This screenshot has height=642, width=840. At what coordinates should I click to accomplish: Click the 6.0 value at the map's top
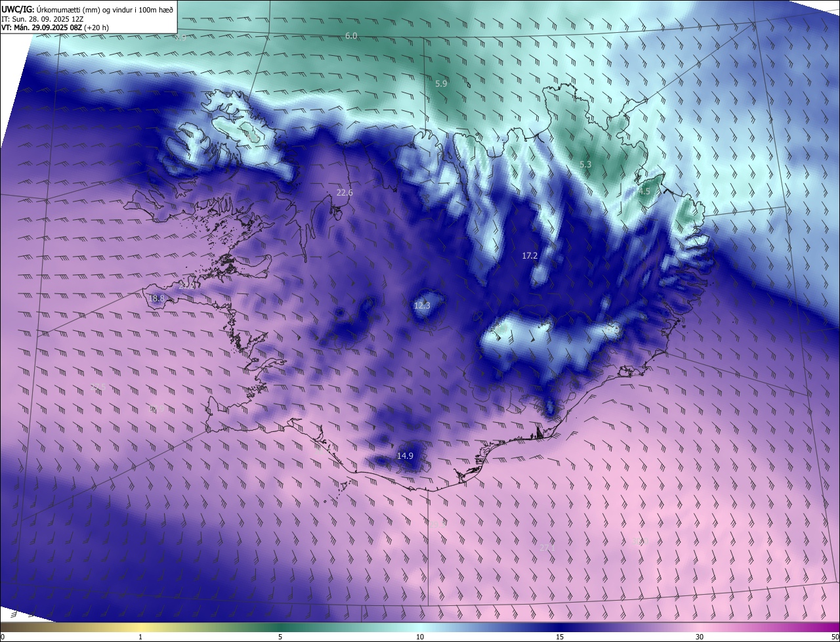pyautogui.click(x=351, y=35)
